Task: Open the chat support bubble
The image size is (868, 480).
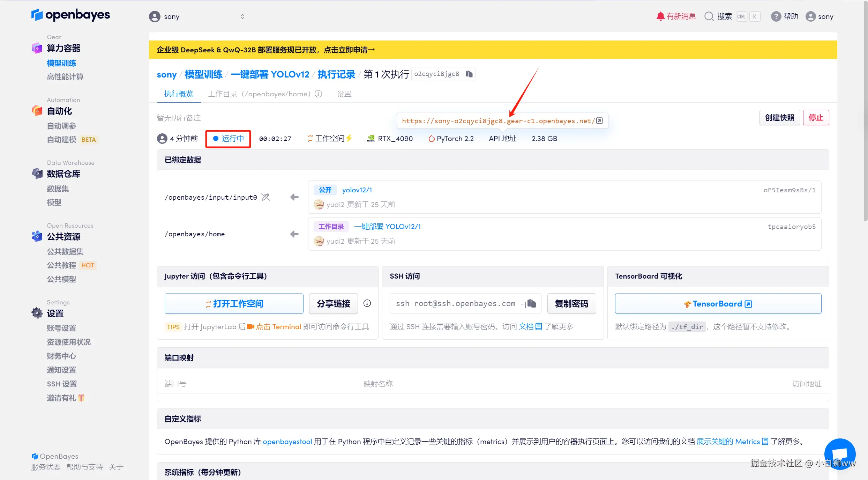Action: (840, 454)
